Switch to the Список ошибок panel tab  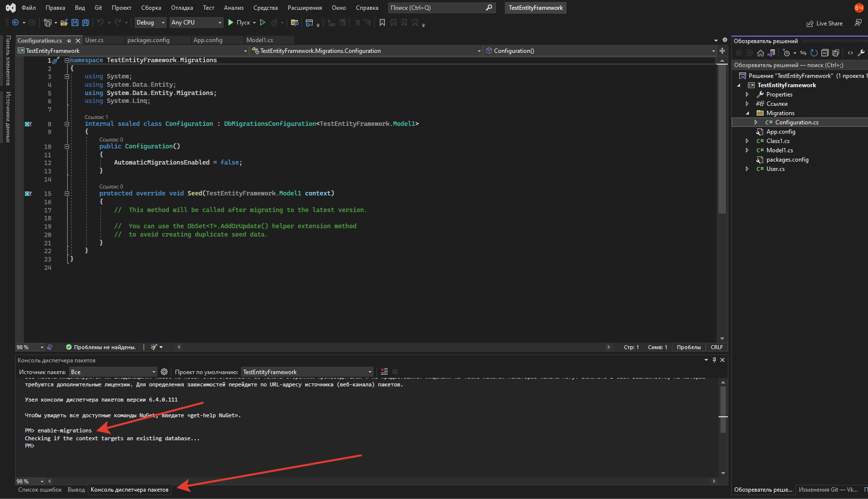(40, 490)
